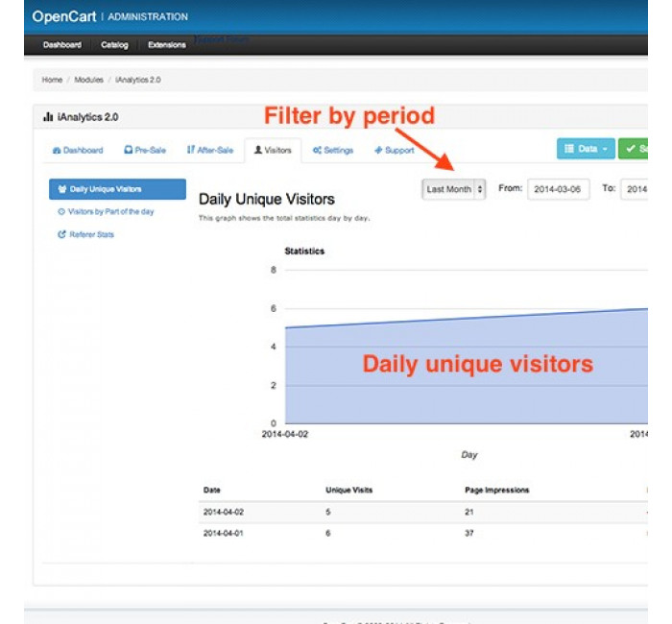Click the Dashboard tab icon
This screenshot has width=672, height=624.
[x=57, y=151]
